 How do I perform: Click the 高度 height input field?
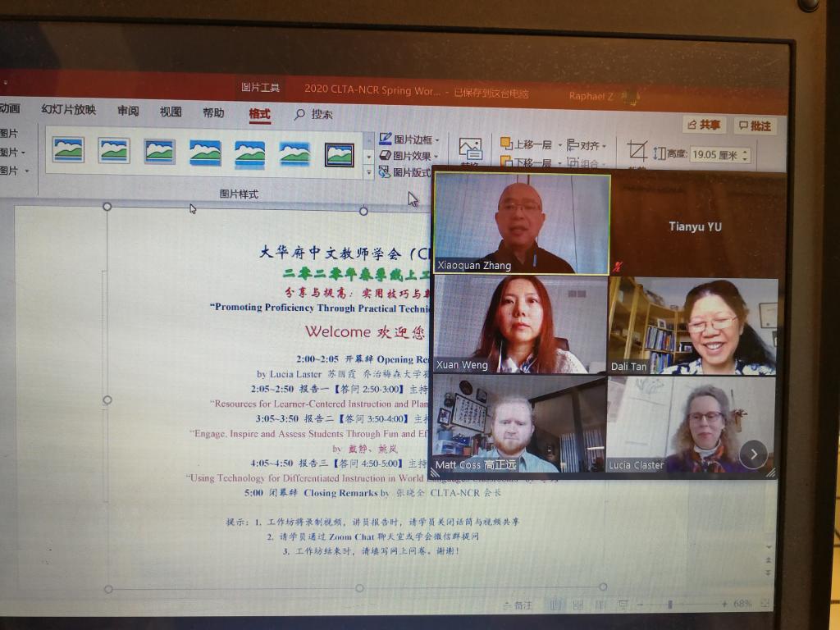pyautogui.click(x=714, y=154)
